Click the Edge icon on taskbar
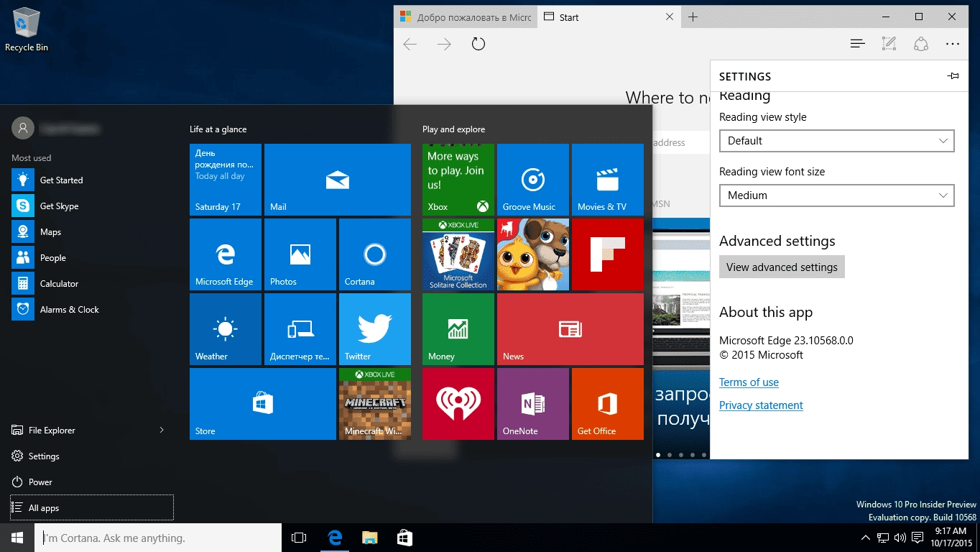 334,538
